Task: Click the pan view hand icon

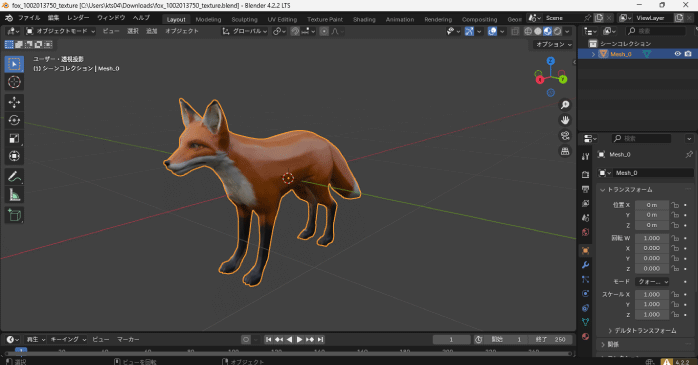Action: (565, 120)
